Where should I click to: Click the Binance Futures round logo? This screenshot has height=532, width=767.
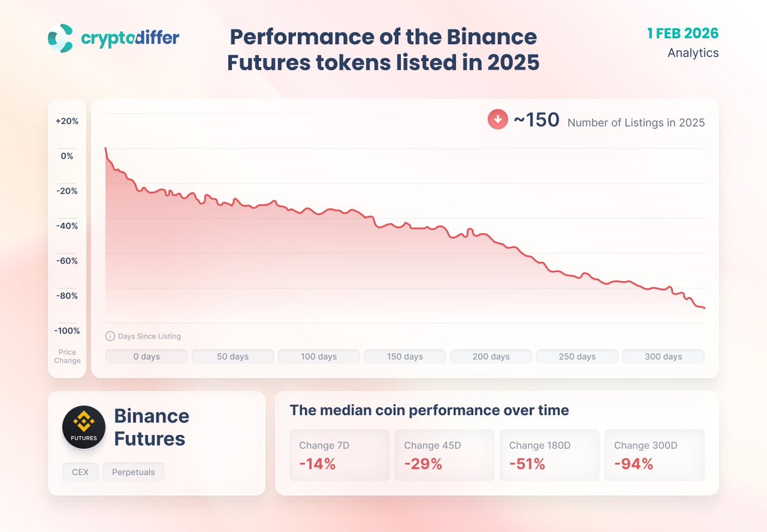pos(84,427)
